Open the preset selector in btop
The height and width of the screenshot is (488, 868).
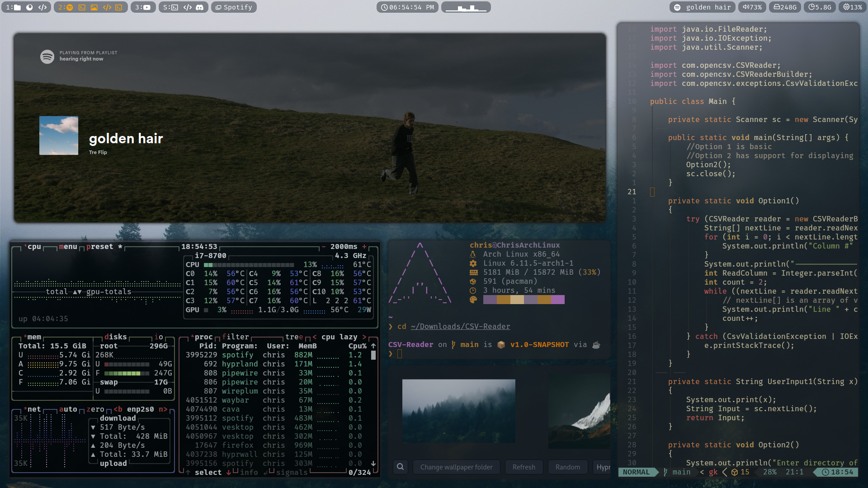(x=99, y=246)
